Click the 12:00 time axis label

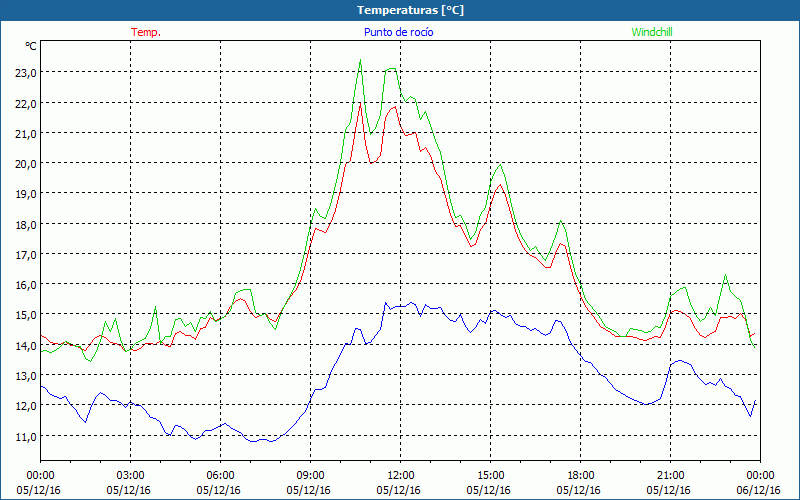pyautogui.click(x=401, y=476)
